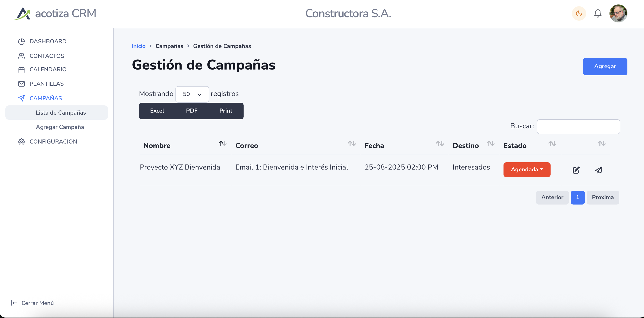Go to Contactos in the sidebar
The width and height of the screenshot is (644, 318).
coord(47,56)
